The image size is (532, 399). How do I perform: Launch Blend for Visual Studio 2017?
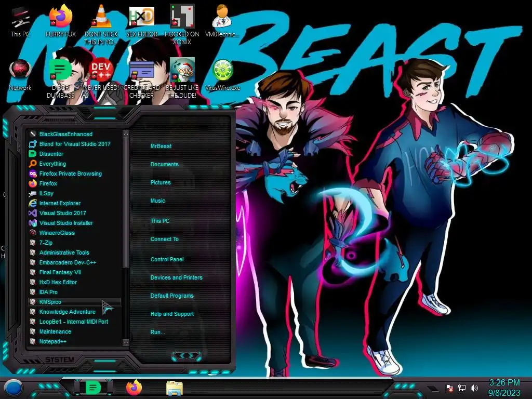(x=75, y=144)
